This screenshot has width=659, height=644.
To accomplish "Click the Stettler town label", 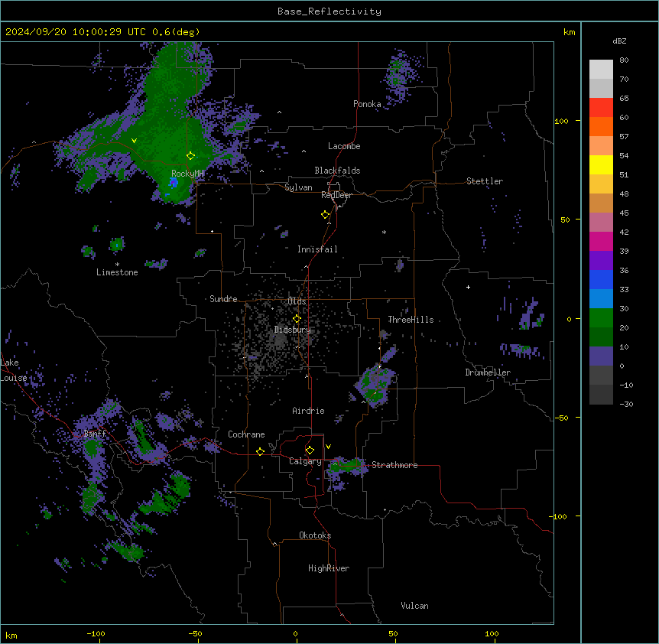I will click(x=485, y=181).
